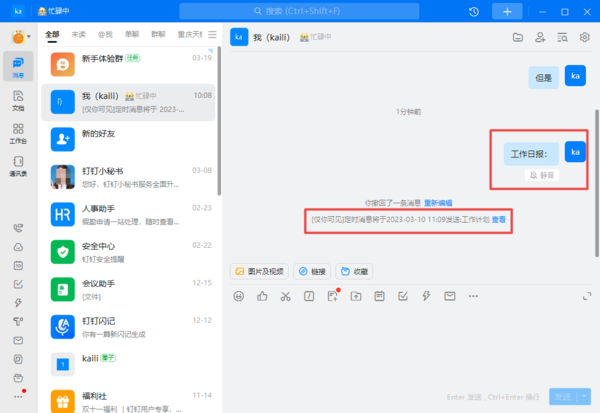This screenshot has width=600, height=413.
Task: Click the 图片及视频 button
Action: [x=259, y=271]
